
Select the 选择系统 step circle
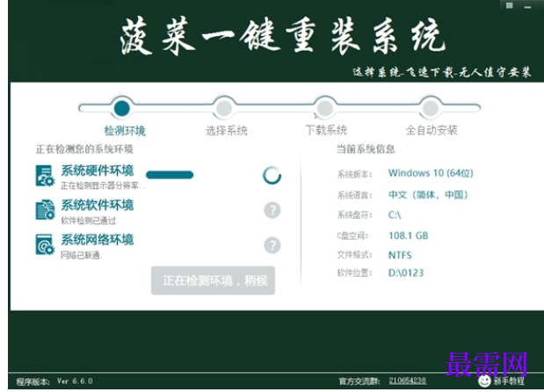click(224, 108)
